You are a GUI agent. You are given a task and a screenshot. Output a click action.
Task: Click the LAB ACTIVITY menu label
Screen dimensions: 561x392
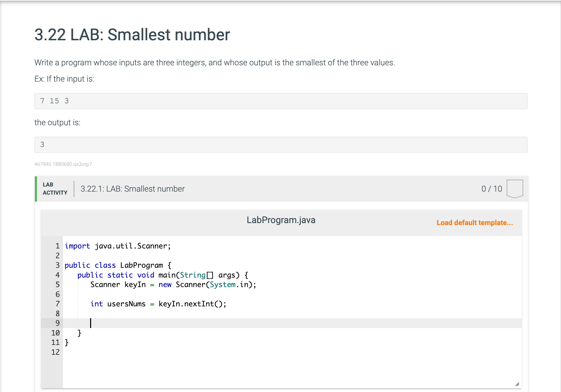[55, 189]
